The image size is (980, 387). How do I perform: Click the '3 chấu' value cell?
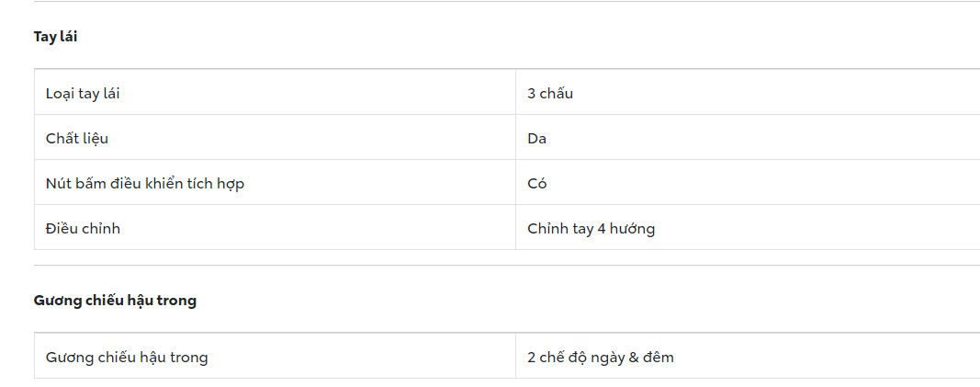[550, 93]
